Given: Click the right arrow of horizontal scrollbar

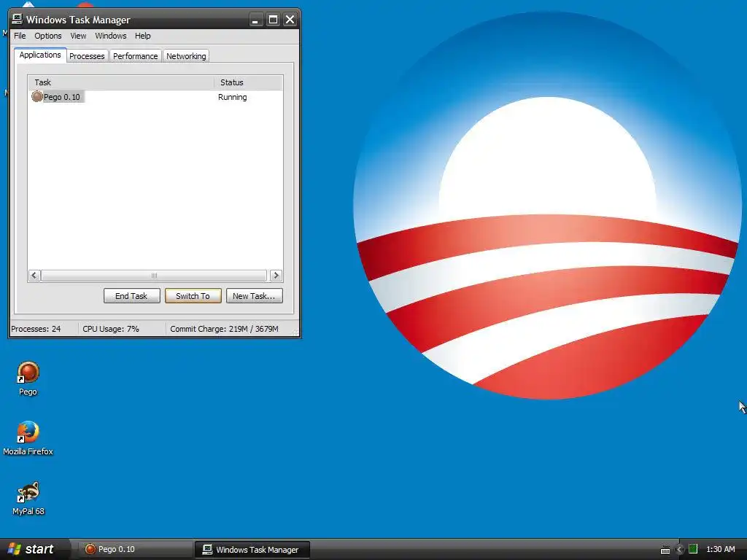Looking at the screenshot, I should 276,275.
